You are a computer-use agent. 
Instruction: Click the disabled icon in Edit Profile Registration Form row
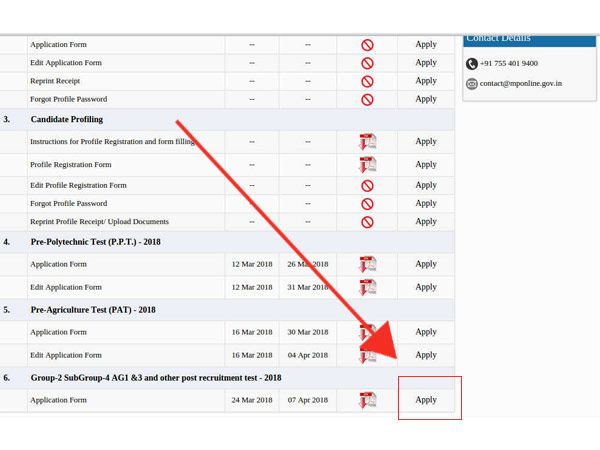[x=367, y=186]
